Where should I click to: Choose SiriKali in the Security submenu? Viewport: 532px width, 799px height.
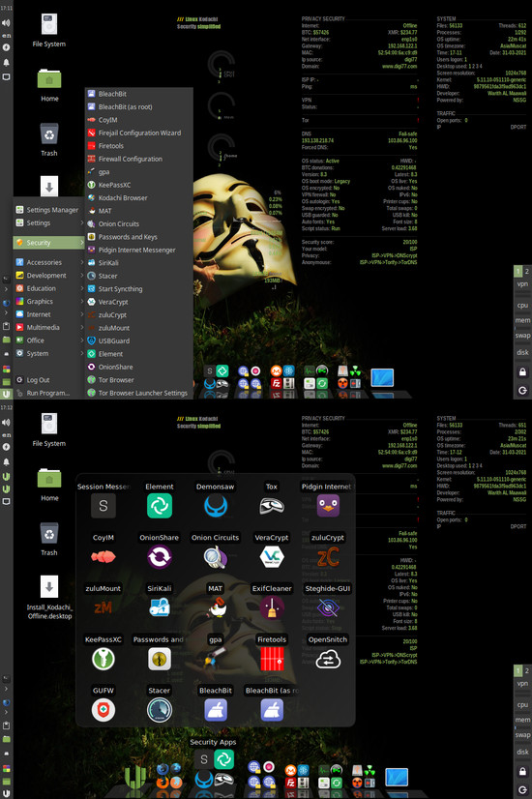pyautogui.click(x=138, y=262)
